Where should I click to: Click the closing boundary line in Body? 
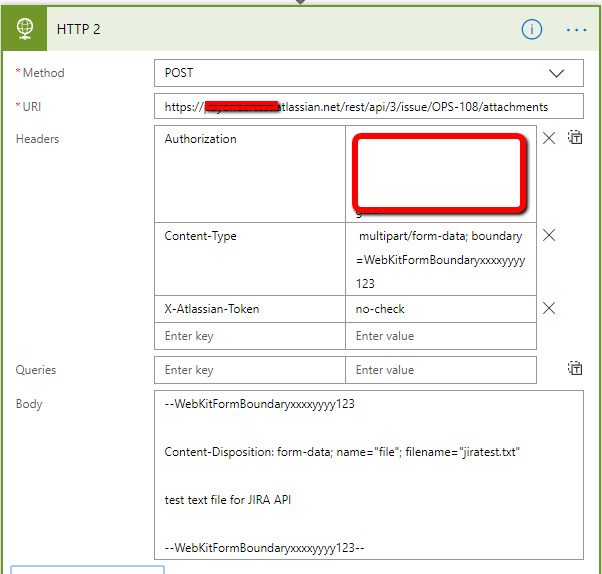264,548
